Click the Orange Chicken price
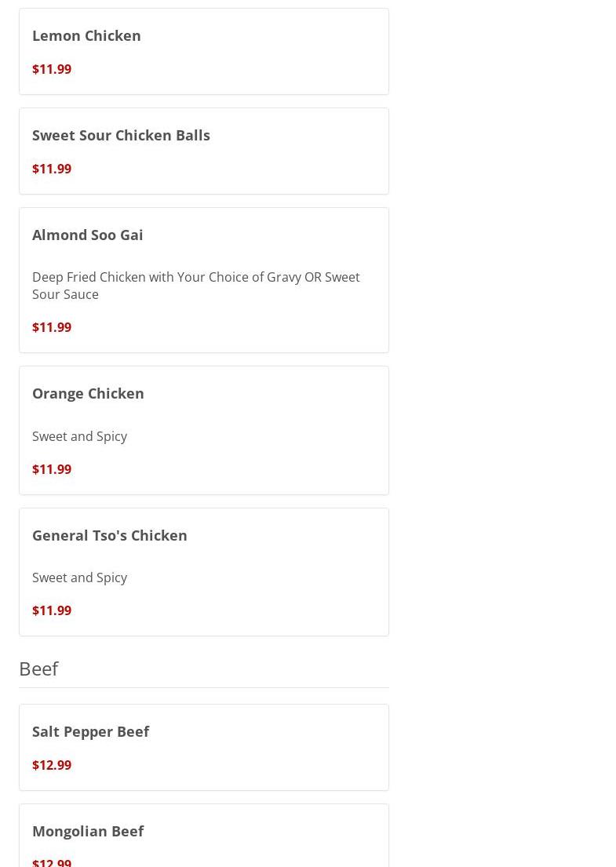616x867 pixels. click(x=52, y=469)
